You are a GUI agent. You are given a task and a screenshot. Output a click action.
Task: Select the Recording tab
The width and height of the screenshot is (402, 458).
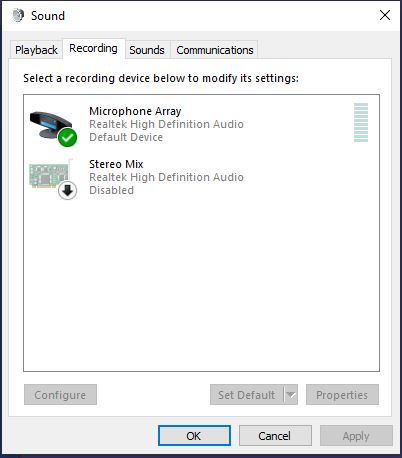tap(93, 49)
